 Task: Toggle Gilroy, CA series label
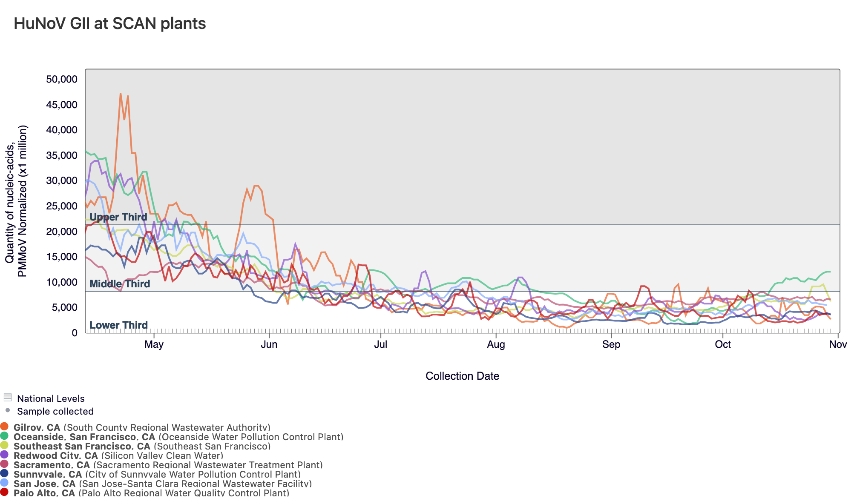pos(37,427)
